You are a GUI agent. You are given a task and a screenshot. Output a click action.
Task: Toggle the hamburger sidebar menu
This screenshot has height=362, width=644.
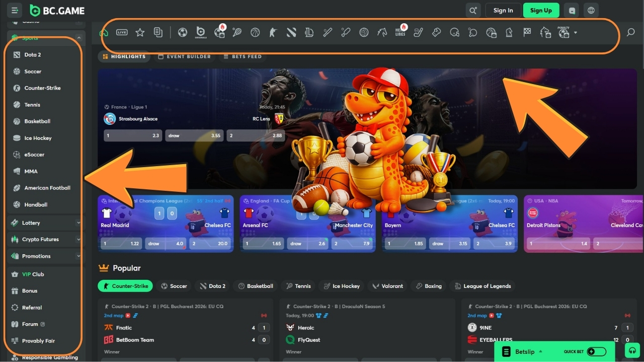pyautogui.click(x=15, y=10)
